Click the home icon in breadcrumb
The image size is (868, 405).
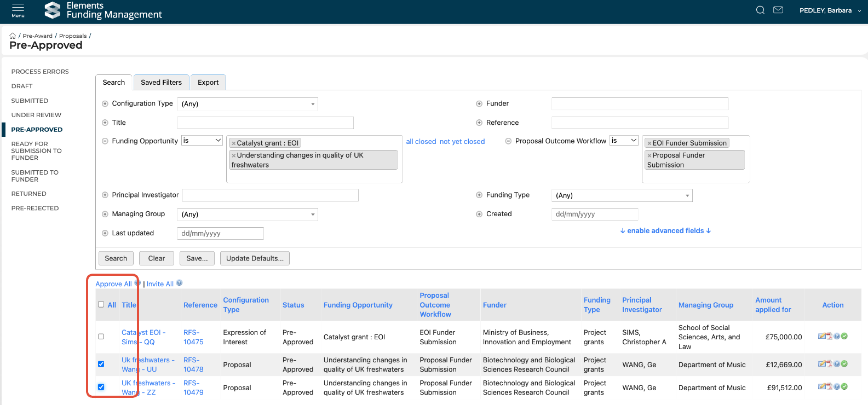tap(13, 36)
